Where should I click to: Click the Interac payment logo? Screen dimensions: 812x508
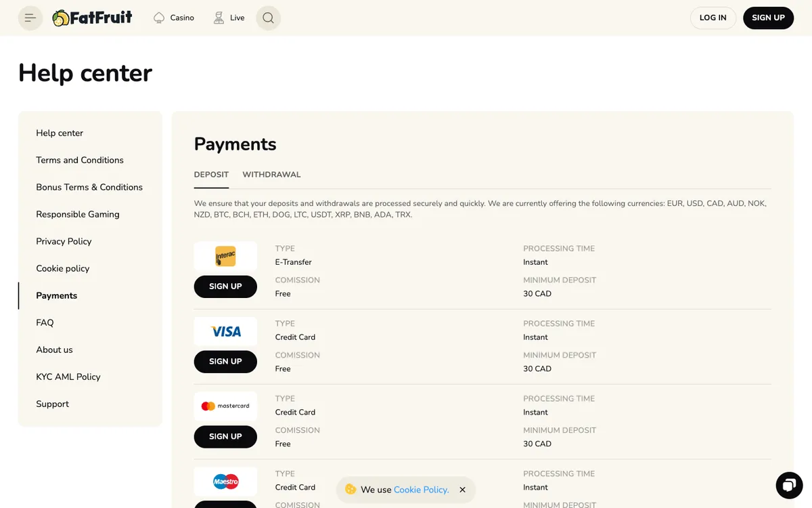(x=225, y=256)
